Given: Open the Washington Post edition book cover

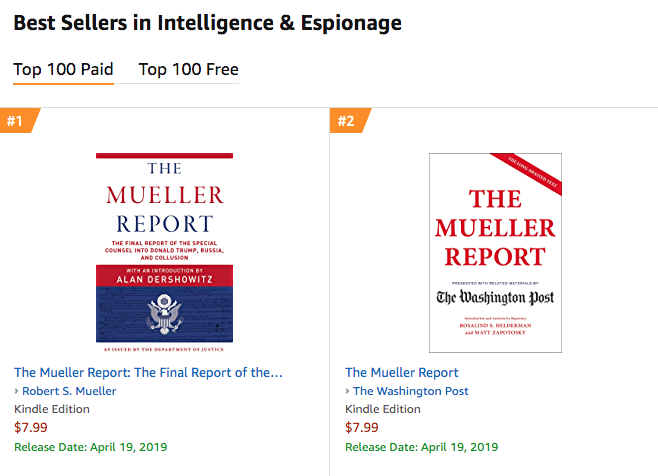Looking at the screenshot, I should point(495,252).
